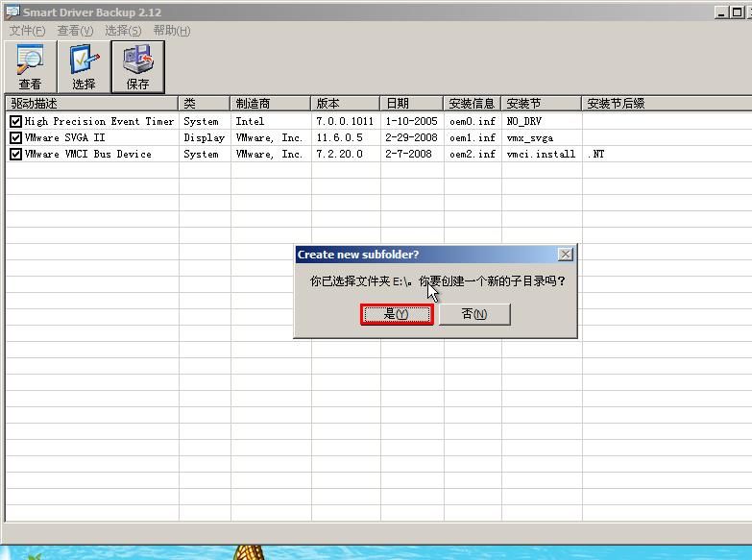Click date 1-10-2005 cell

(411, 122)
